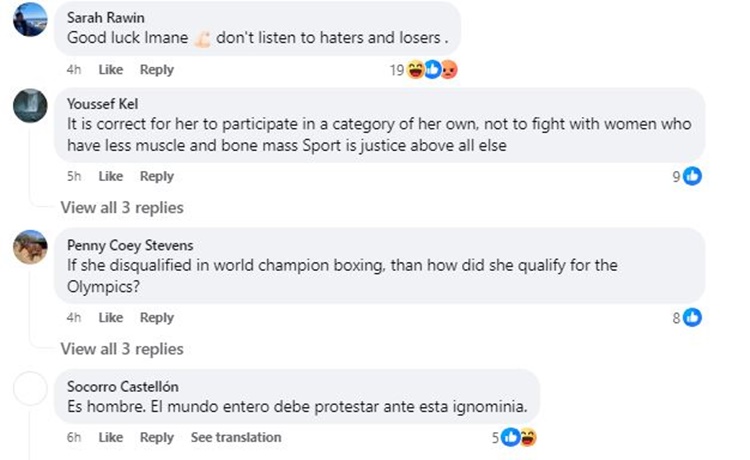Like Socorro Castellón's comment
Screen dimensions: 750x460
[x=110, y=437]
